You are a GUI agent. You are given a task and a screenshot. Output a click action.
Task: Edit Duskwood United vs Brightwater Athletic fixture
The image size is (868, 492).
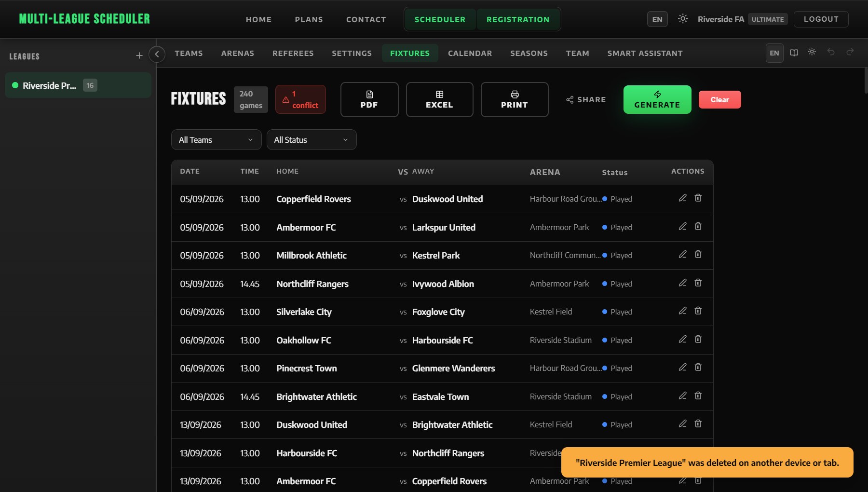(683, 424)
